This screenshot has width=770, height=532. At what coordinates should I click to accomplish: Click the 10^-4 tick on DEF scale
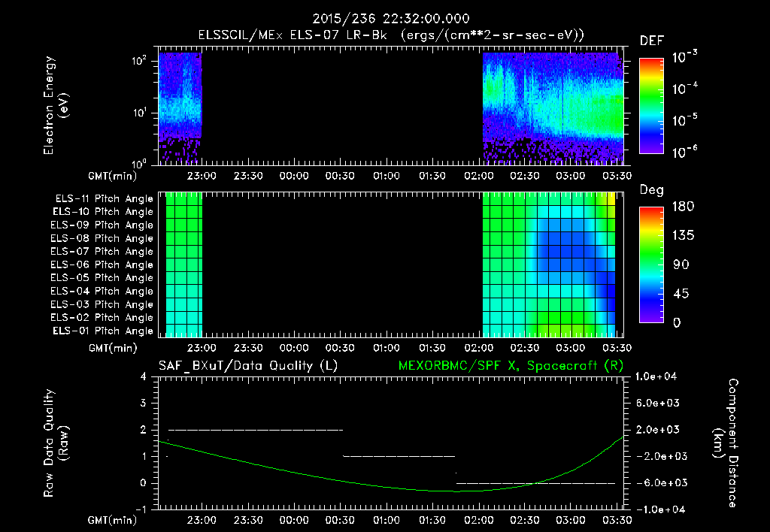coord(684,89)
